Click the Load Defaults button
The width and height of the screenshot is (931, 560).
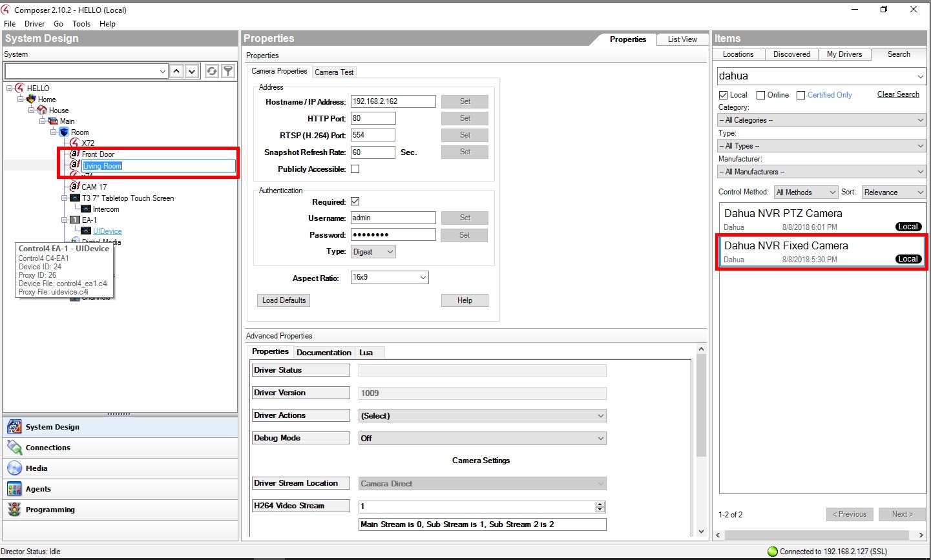284,300
